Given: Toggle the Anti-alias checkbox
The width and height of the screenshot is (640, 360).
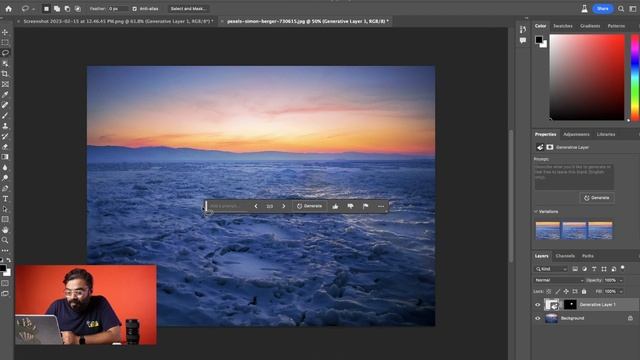Looking at the screenshot, I should point(135,9).
